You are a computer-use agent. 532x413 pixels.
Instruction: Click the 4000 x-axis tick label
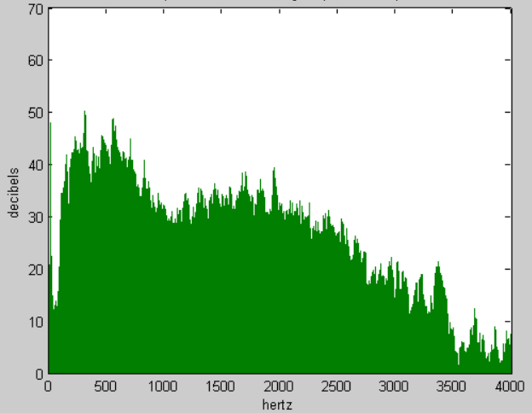[510, 387]
